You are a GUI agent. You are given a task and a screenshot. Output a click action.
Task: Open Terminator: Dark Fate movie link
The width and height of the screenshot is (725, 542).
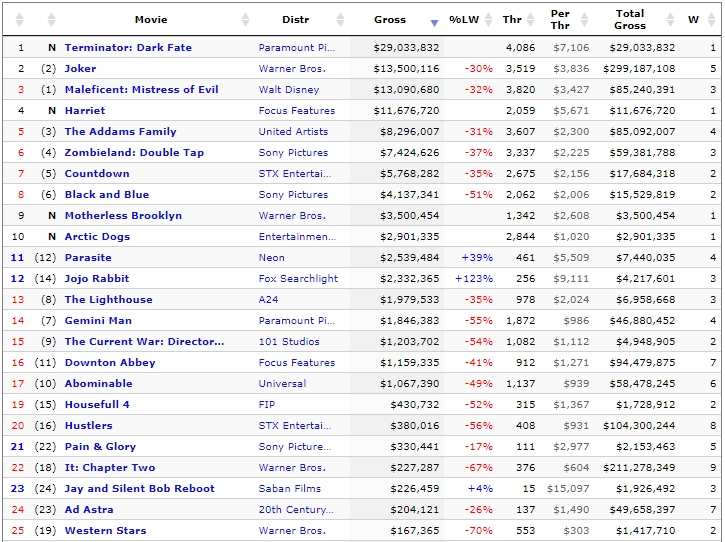(x=128, y=48)
